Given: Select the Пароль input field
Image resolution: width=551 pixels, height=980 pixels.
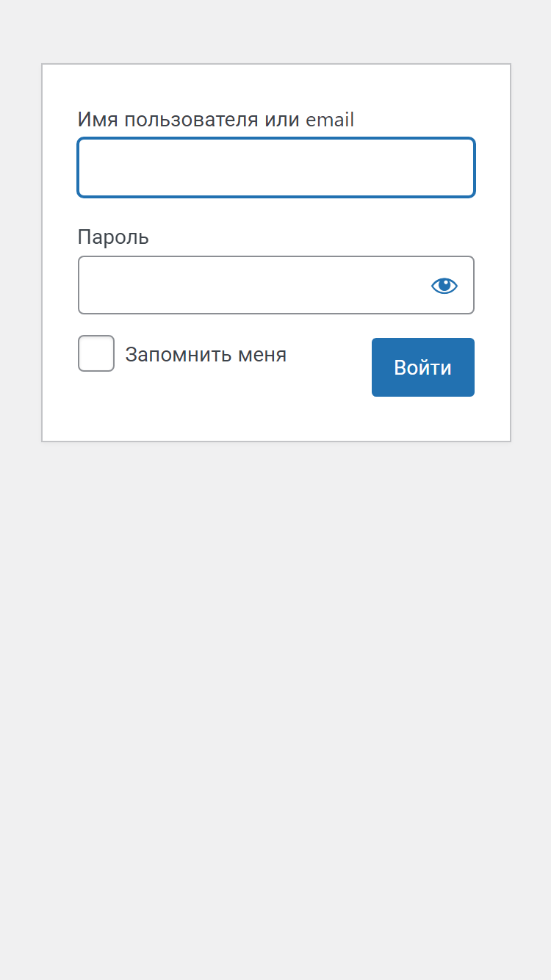Looking at the screenshot, I should click(276, 285).
